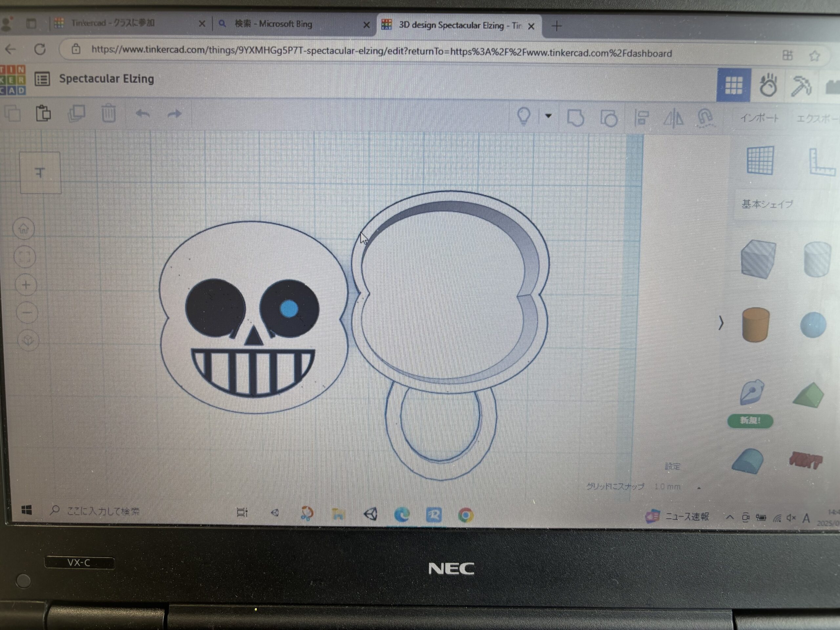This screenshot has width=840, height=630.
Task: Click the Redo arrow
Action: tap(175, 114)
